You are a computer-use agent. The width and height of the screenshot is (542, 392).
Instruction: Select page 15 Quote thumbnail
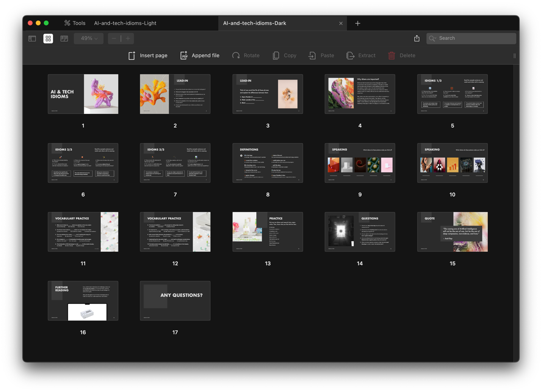453,232
